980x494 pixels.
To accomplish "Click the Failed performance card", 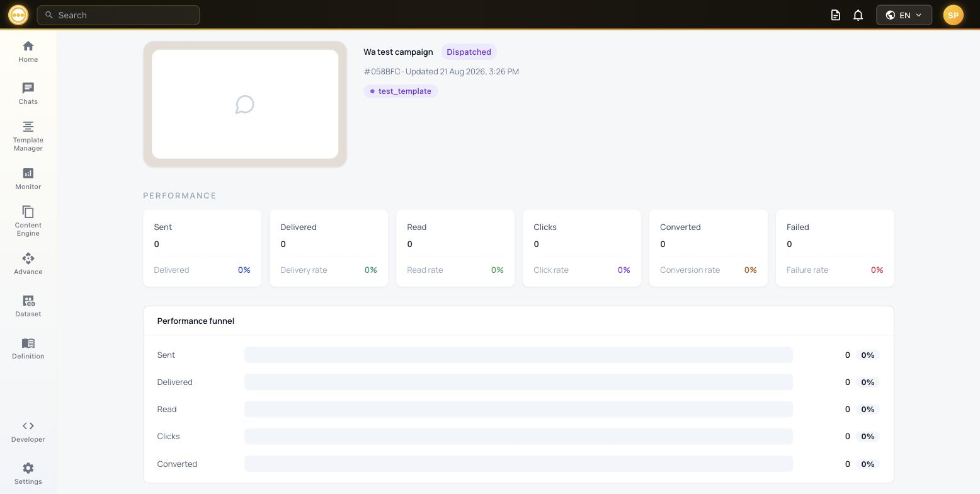I will pyautogui.click(x=835, y=248).
